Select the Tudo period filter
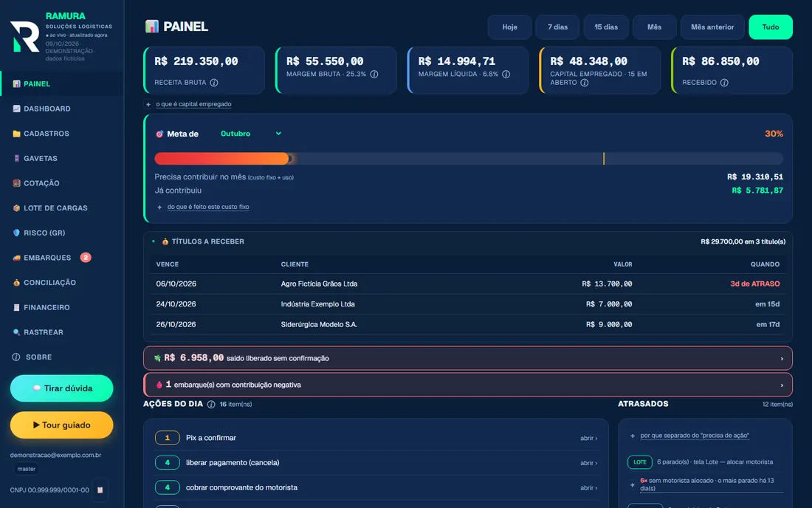 [771, 27]
